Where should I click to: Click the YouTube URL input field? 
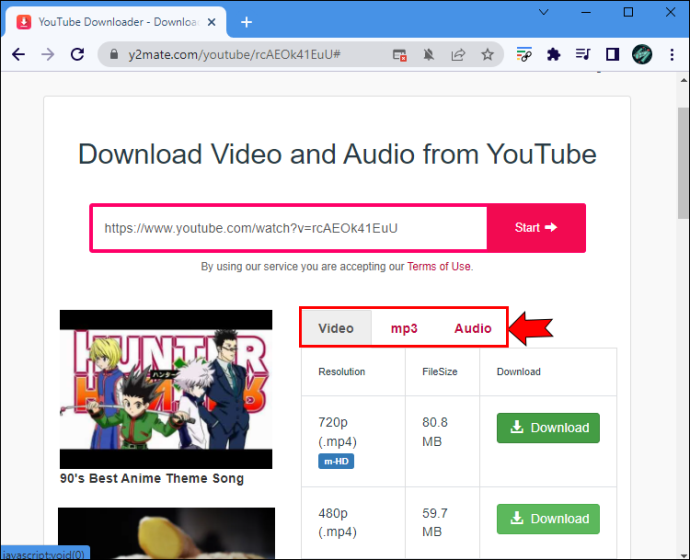click(290, 228)
